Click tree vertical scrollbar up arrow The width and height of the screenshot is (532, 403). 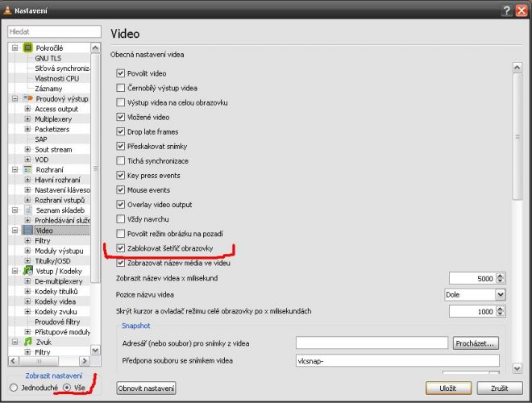(95, 48)
